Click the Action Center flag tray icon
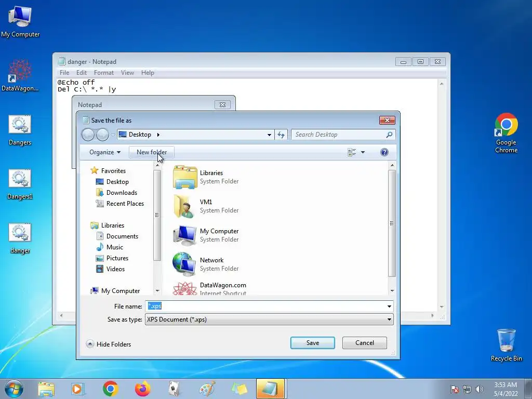Screen dimensions: 532x399 [x=455, y=389]
